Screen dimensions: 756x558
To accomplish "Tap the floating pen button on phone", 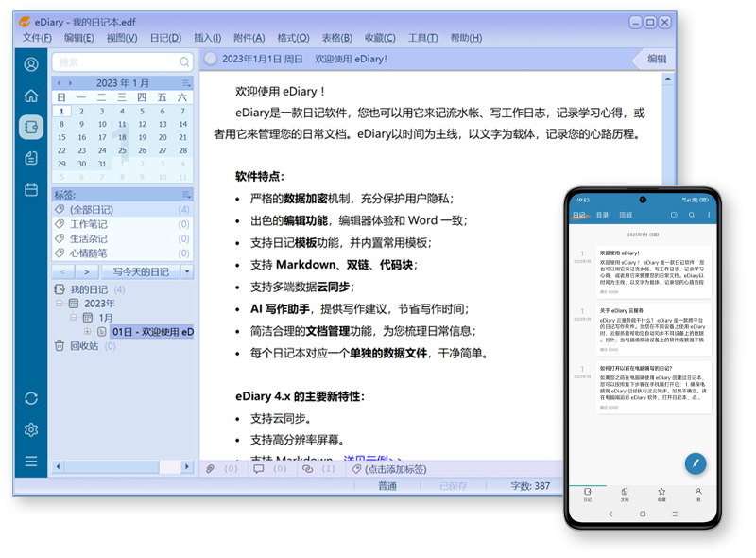I will coord(696,462).
